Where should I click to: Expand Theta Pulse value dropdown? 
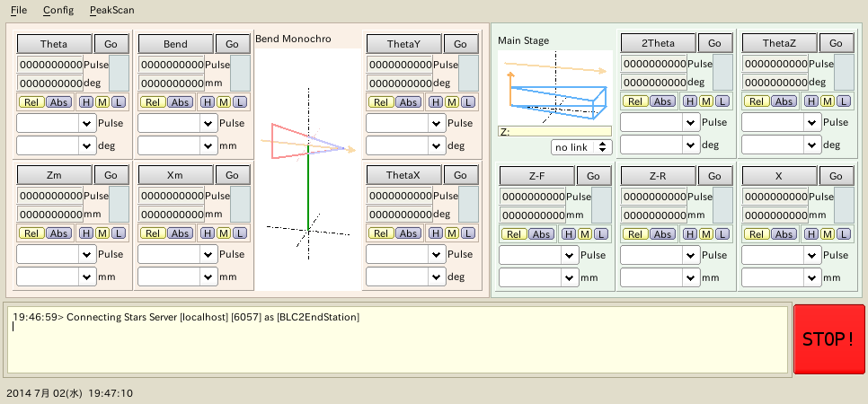pyautogui.click(x=87, y=123)
